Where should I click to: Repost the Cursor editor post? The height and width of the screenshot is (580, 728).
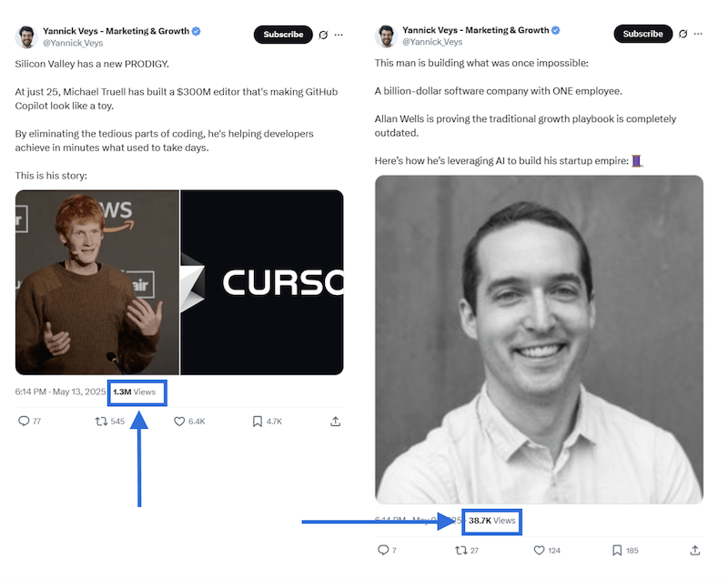pyautogui.click(x=101, y=422)
